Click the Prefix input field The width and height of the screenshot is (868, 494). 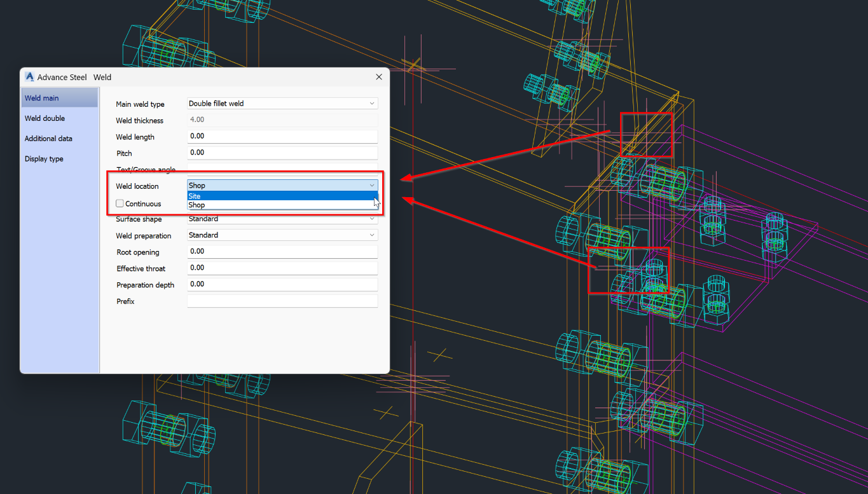[x=282, y=300]
